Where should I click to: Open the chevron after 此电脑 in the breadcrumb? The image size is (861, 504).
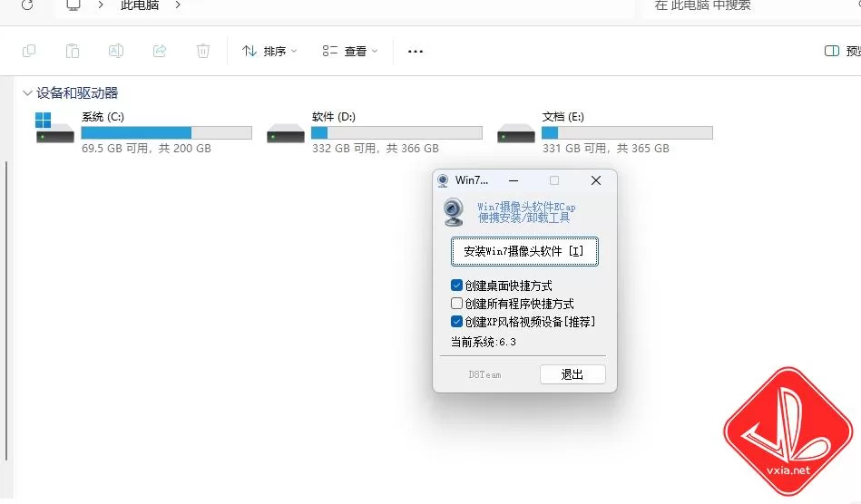point(177,5)
